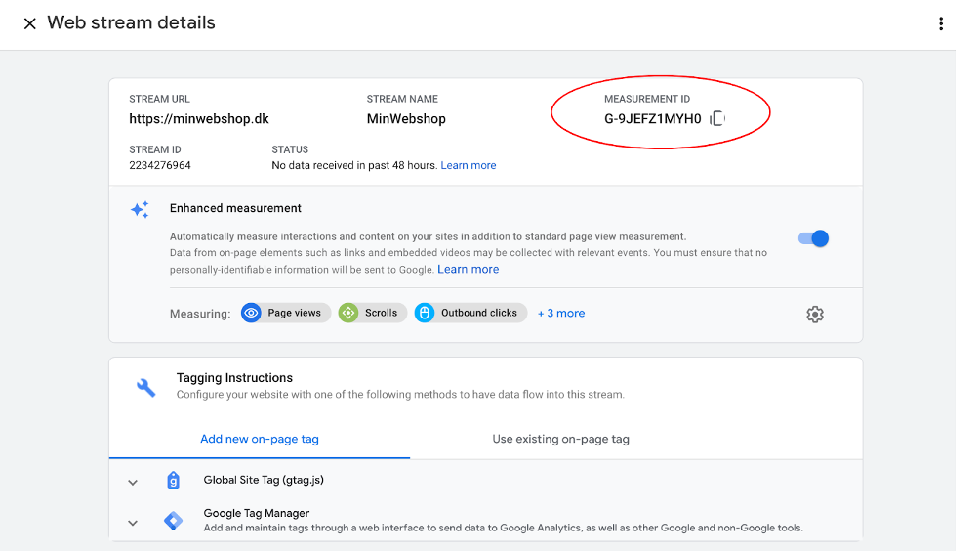Click the Tagging Instructions wrench icon
This screenshot has width=980, height=551.
[145, 387]
